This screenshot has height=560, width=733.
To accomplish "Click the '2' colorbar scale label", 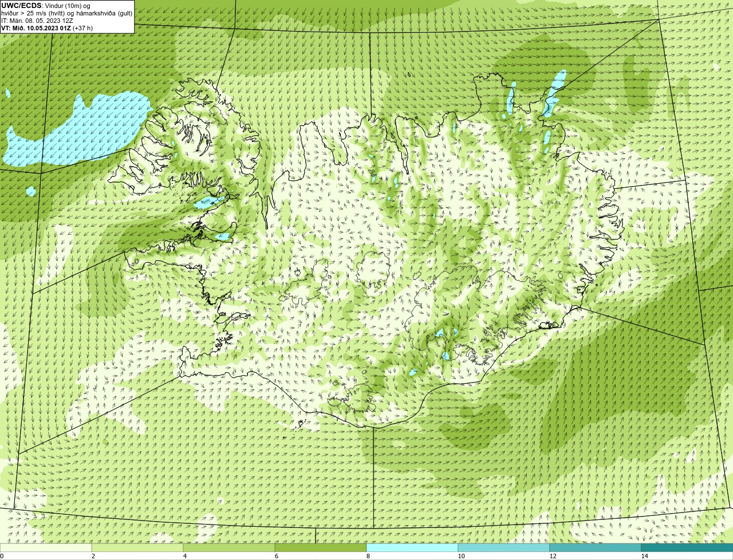I will coord(93,556).
